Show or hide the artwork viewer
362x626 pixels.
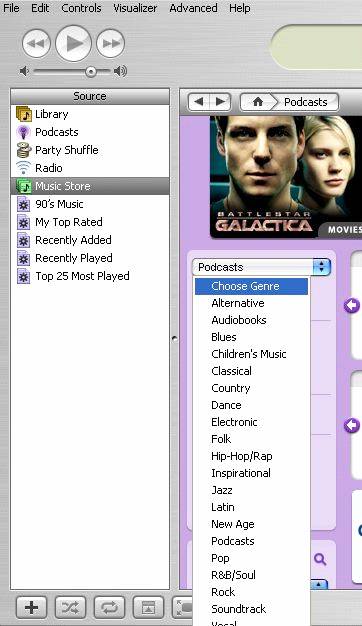pyautogui.click(x=148, y=607)
